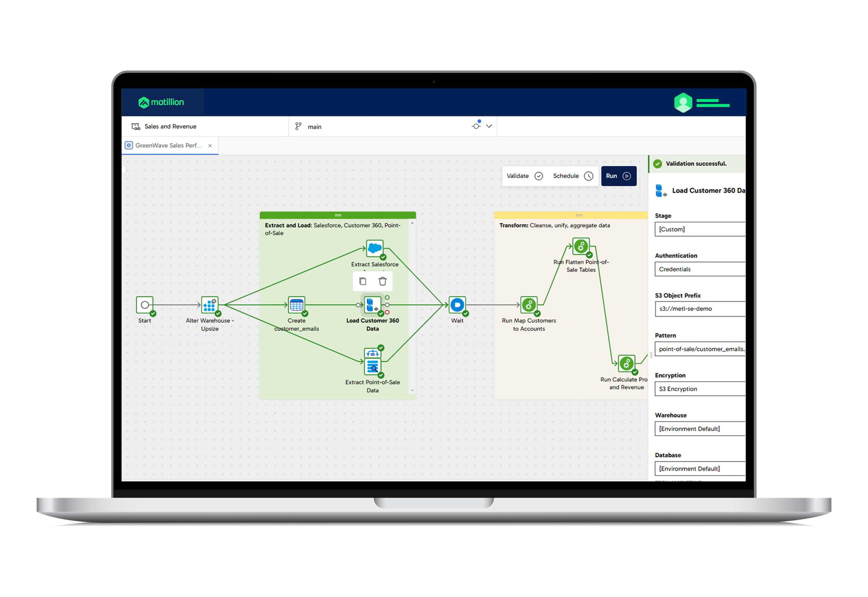Click the Load Customer 360 Data component
This screenshot has height=597, width=868.
372,305
